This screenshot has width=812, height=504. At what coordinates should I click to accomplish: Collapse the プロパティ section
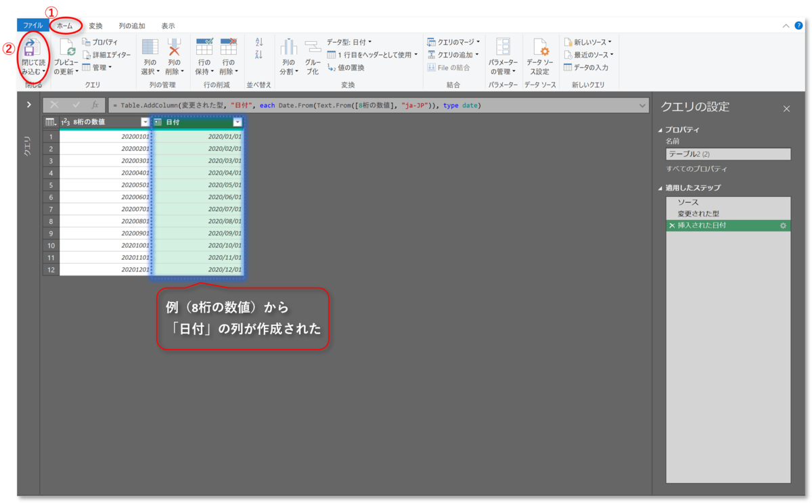661,130
